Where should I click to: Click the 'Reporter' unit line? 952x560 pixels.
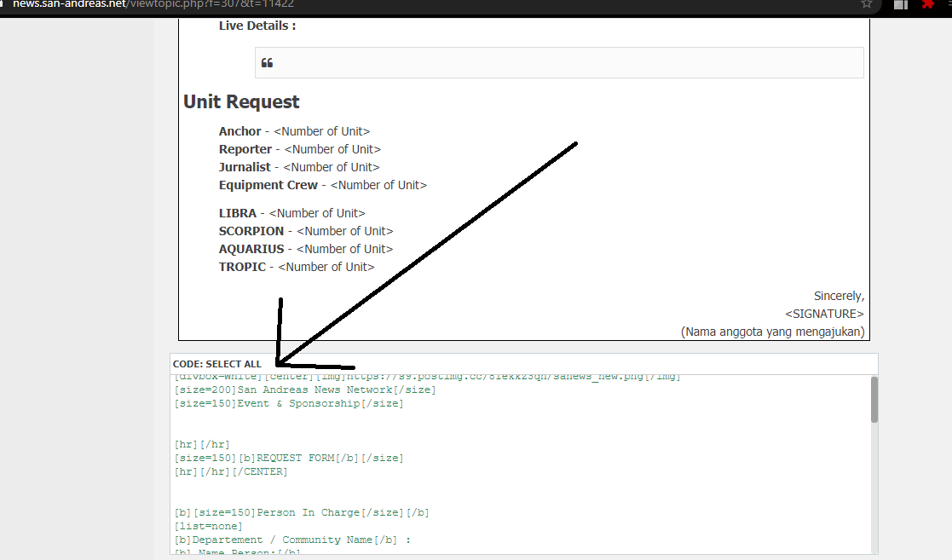[300, 149]
